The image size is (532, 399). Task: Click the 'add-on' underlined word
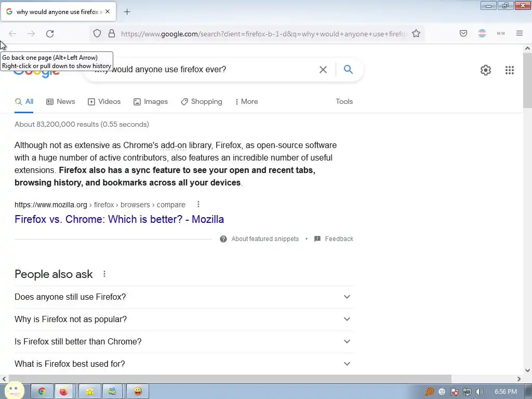click(174, 145)
